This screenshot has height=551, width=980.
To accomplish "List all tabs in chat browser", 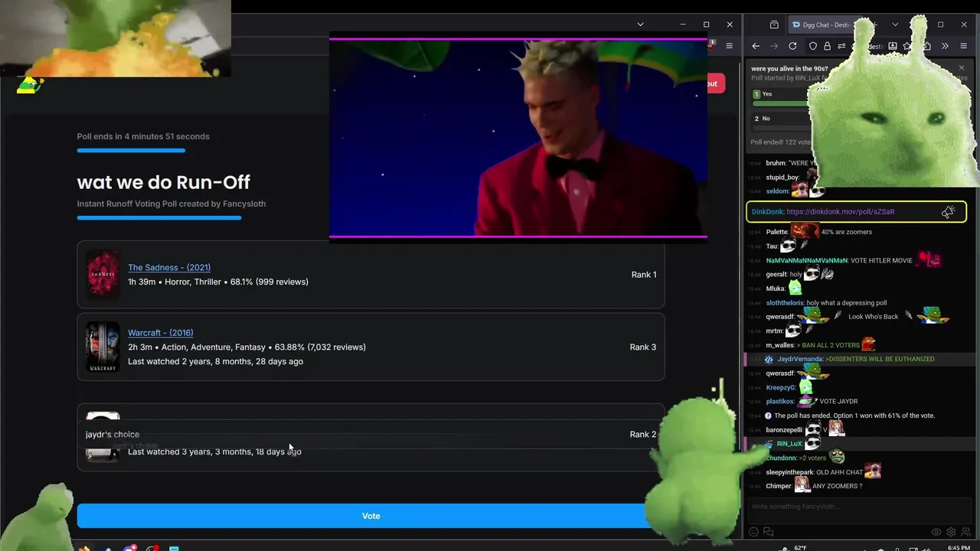I will click(x=895, y=24).
